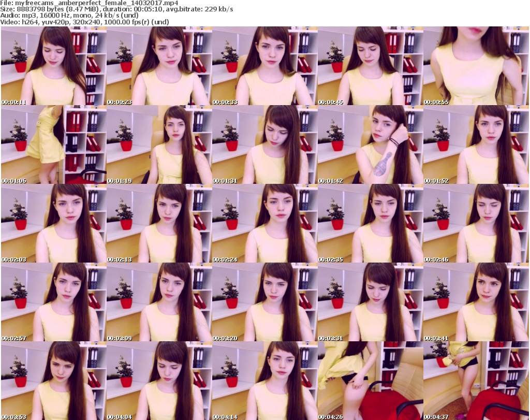
Task: Choose the frame labeled 00:00:46
Action: click(x=371, y=66)
